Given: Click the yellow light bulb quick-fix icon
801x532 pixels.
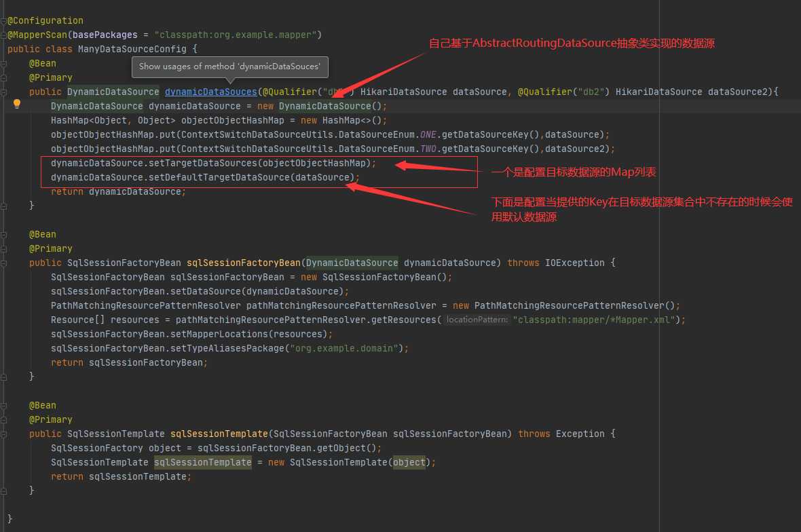Looking at the screenshot, I should coord(17,104).
